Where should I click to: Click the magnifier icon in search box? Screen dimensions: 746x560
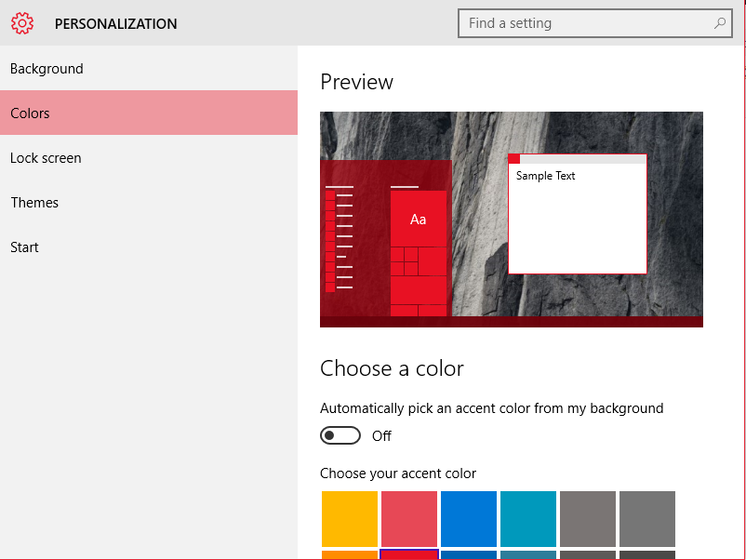tap(720, 23)
